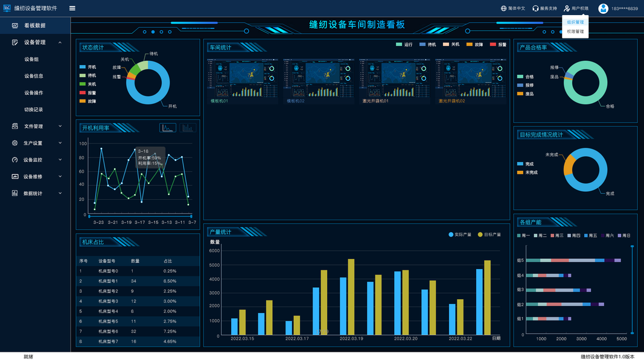Switch 开机利用率 to bar chart view
This screenshot has width=644, height=362.
click(187, 128)
